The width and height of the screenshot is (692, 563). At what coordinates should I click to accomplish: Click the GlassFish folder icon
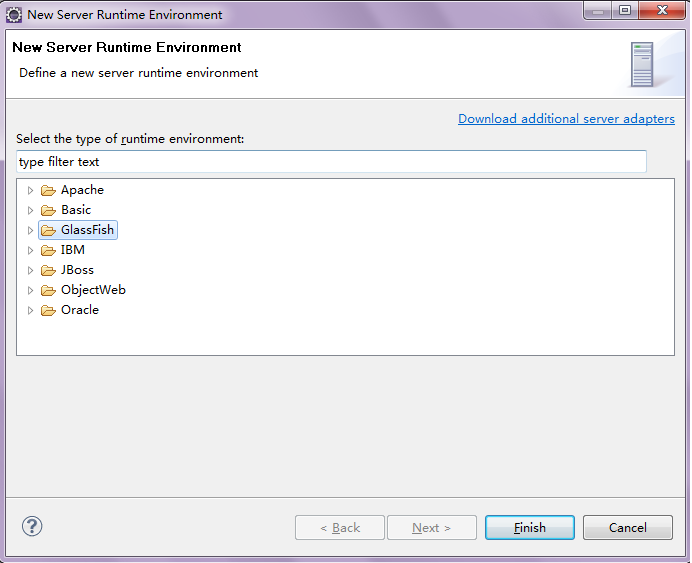[x=48, y=230]
